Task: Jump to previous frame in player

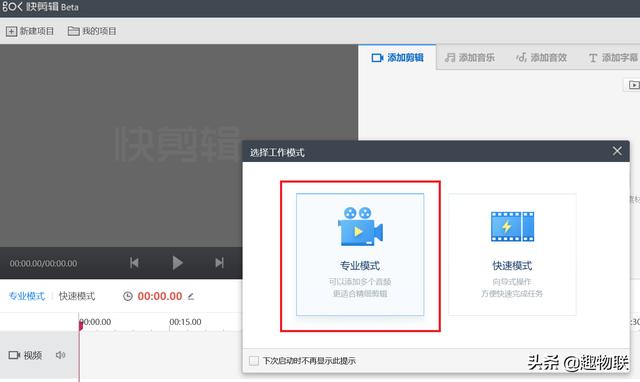Action: coord(134,263)
